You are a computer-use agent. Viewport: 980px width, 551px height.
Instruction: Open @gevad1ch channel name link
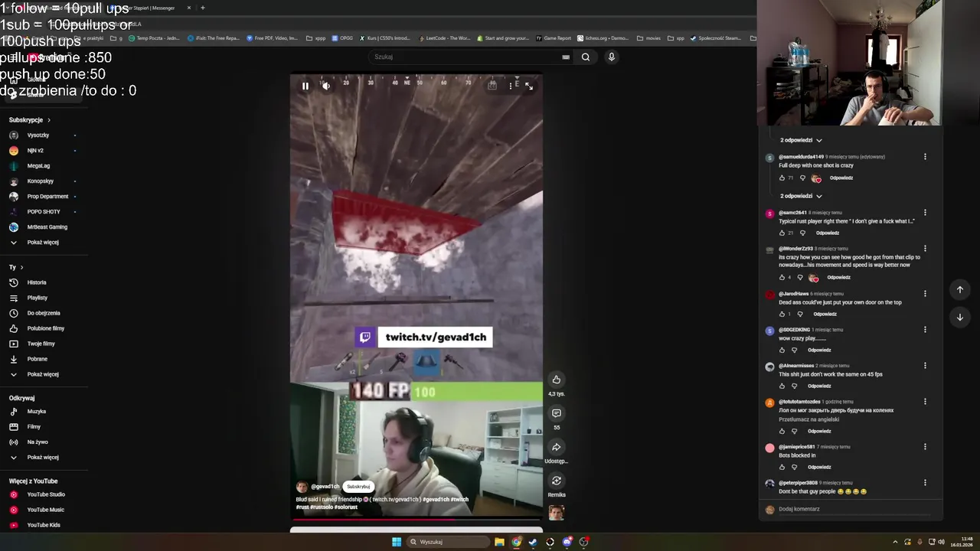click(325, 487)
